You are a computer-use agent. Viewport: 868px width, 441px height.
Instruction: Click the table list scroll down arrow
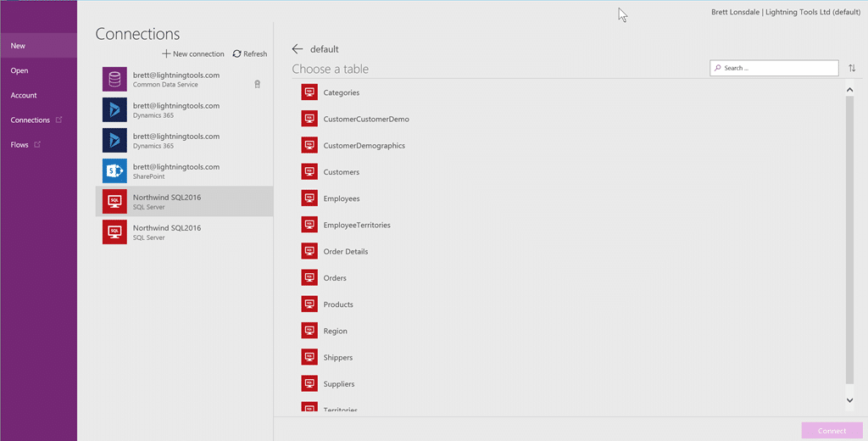(x=849, y=400)
